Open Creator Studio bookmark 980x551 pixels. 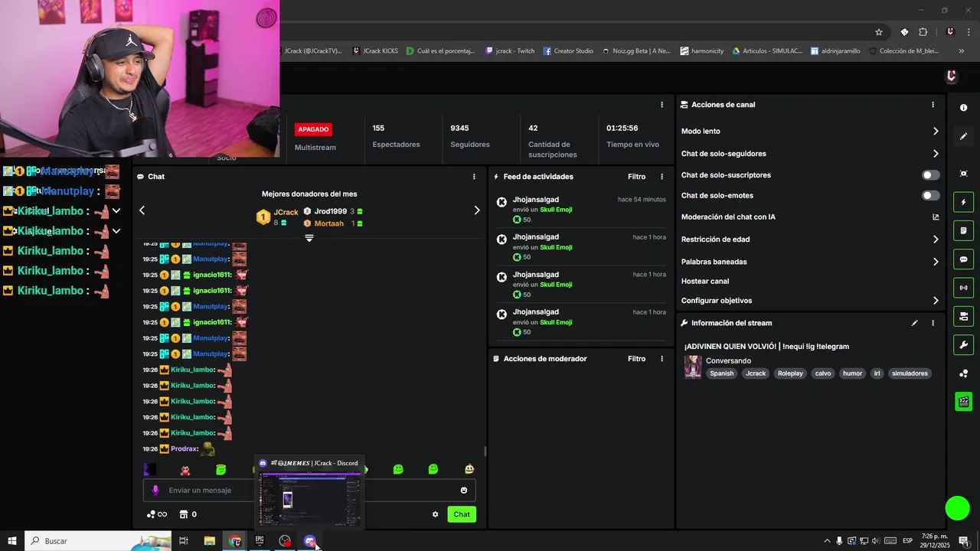pyautogui.click(x=568, y=51)
